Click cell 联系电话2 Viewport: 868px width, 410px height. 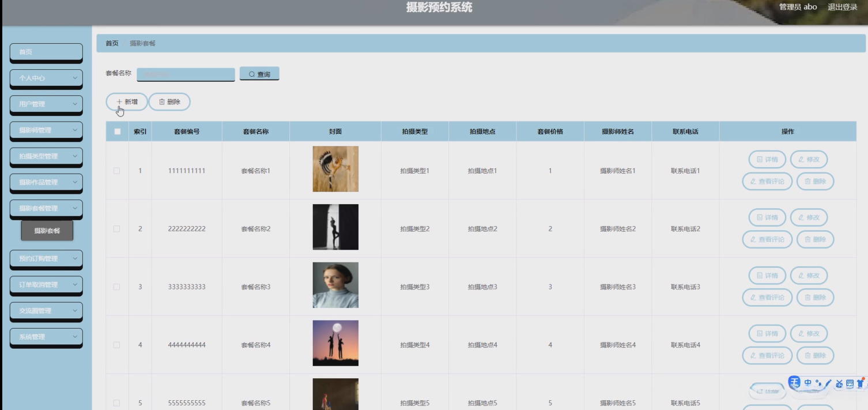click(685, 229)
